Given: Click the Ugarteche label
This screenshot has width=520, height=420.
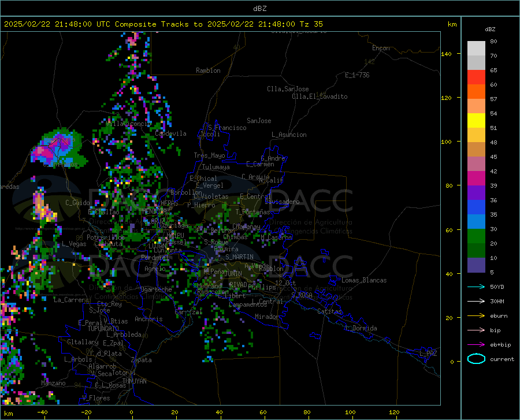Looking at the screenshot, I should point(156,289).
